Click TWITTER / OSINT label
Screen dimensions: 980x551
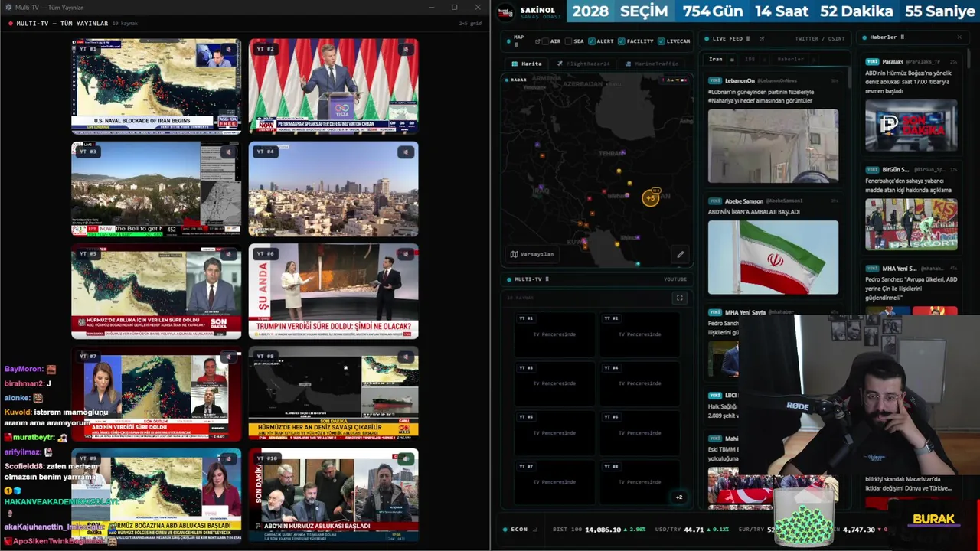pos(819,38)
